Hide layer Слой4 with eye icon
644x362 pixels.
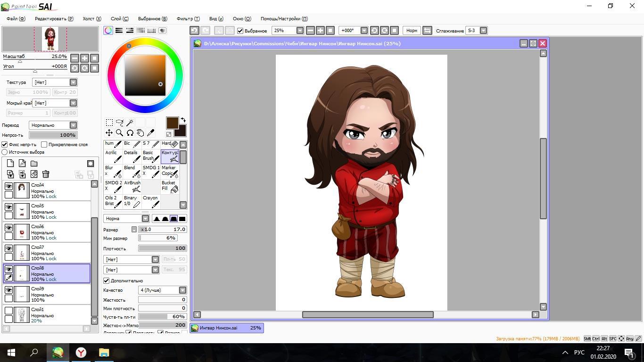coord(8,187)
